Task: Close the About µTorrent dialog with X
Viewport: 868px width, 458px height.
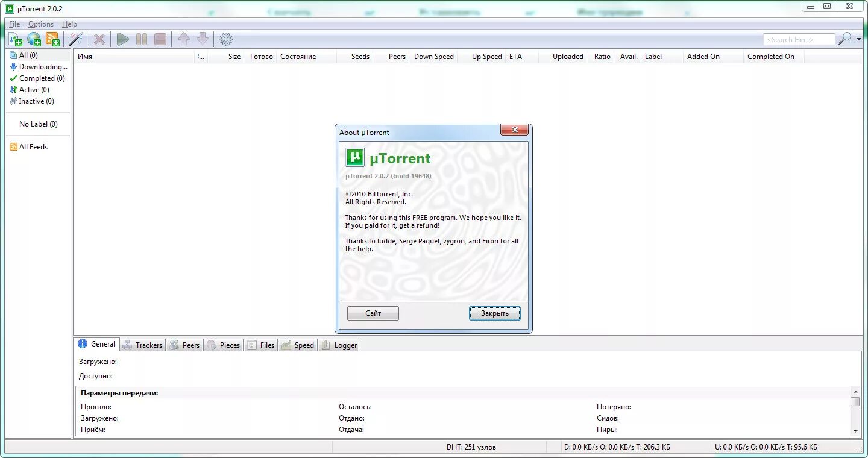Action: [x=514, y=130]
